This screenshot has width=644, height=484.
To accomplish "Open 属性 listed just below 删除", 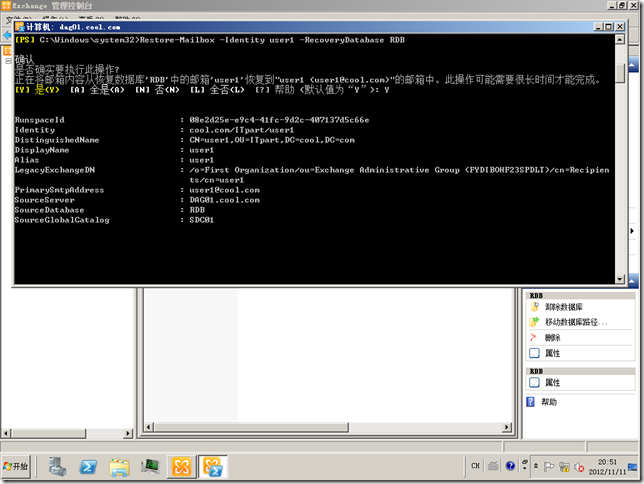I will click(x=545, y=353).
